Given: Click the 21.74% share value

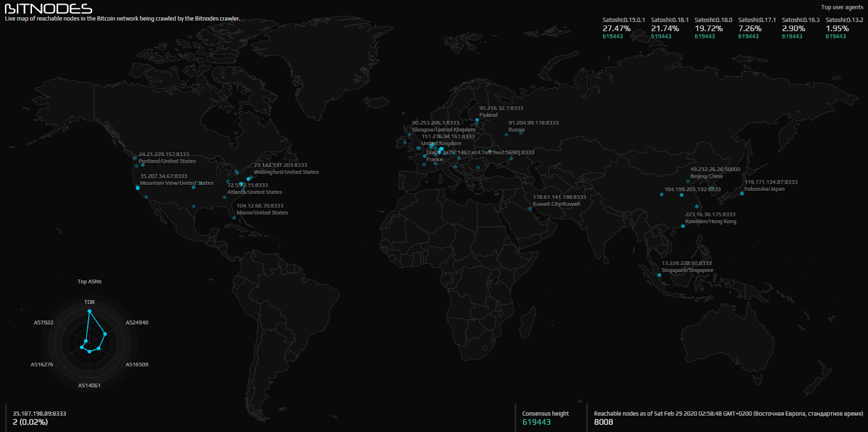Looking at the screenshot, I should (665, 28).
